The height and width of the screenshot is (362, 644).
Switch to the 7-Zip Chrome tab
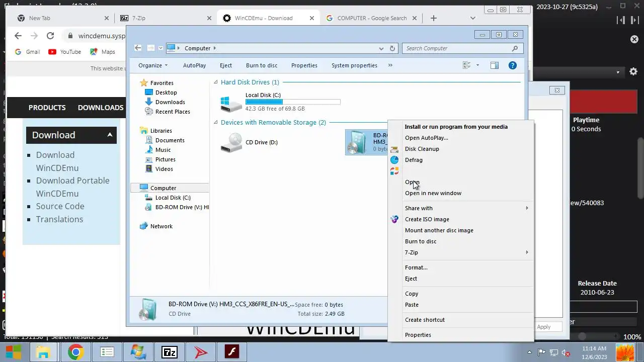pos(166,18)
